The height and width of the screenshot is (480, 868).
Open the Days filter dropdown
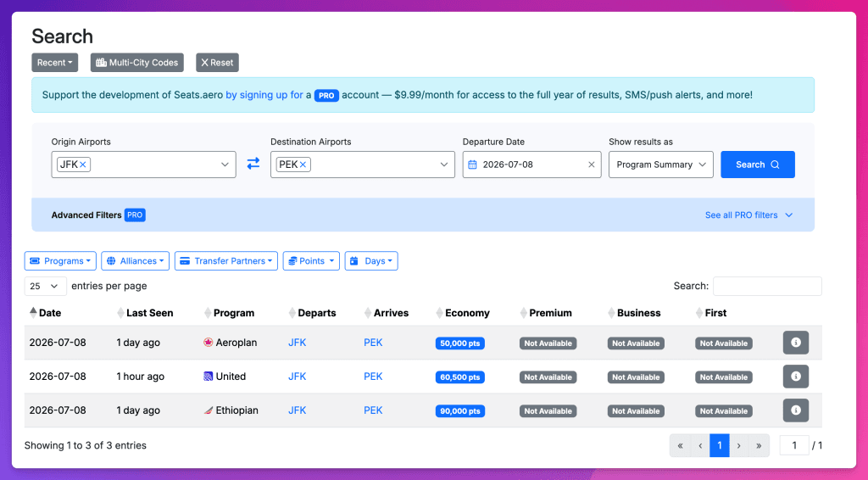[x=371, y=260]
